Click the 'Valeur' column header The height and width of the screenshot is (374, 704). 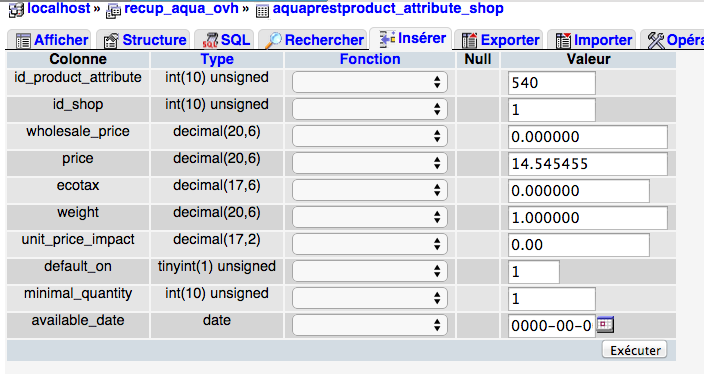tap(588, 59)
